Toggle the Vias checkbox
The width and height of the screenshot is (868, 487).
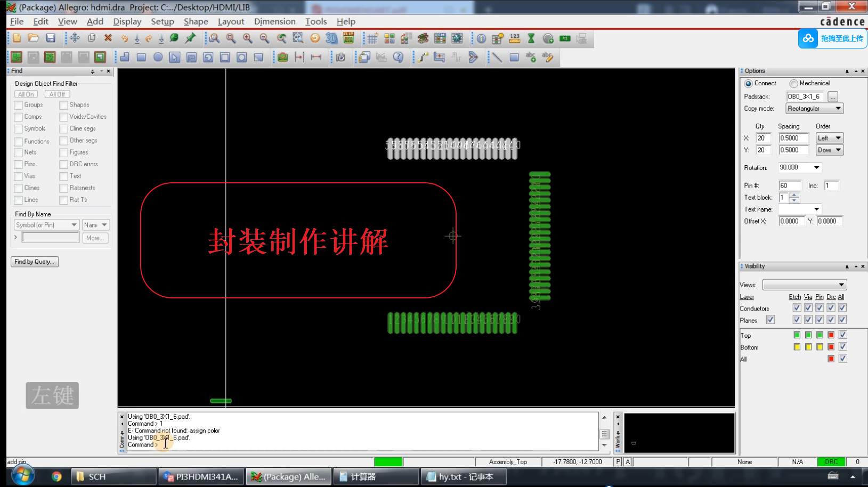pyautogui.click(x=18, y=176)
